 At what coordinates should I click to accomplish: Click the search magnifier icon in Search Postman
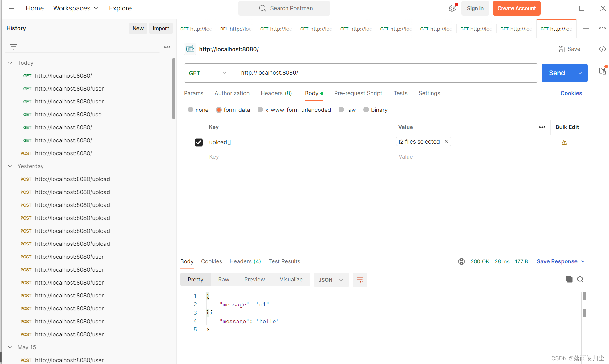pos(262,8)
